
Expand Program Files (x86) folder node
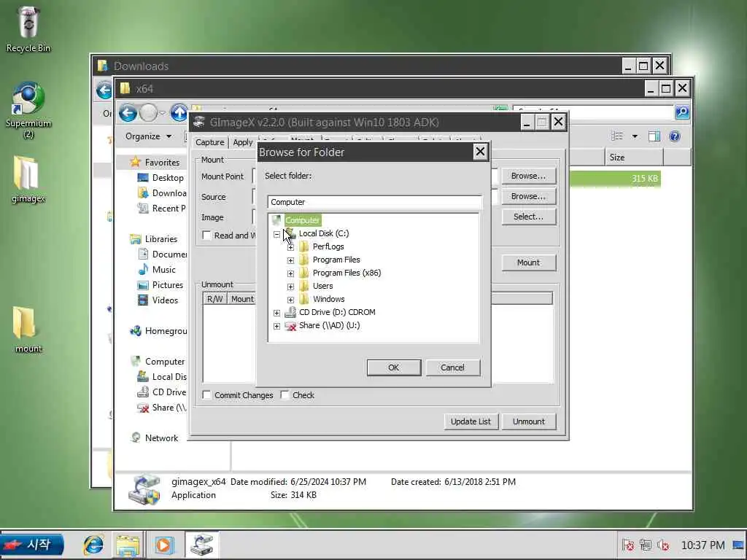pyautogui.click(x=290, y=274)
